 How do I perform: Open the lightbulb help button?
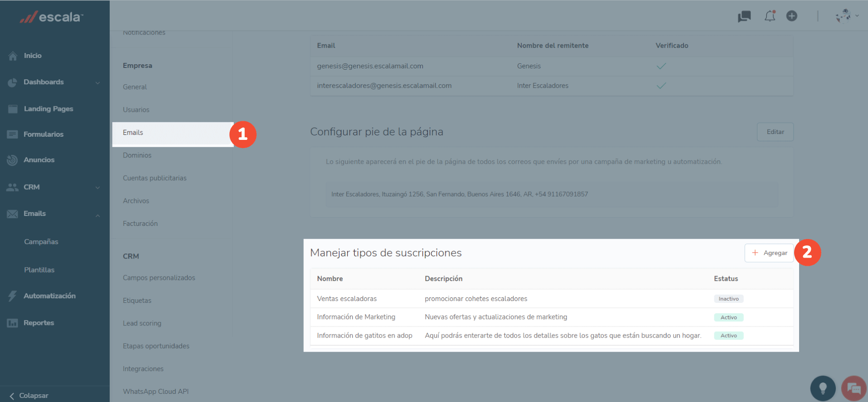[823, 388]
